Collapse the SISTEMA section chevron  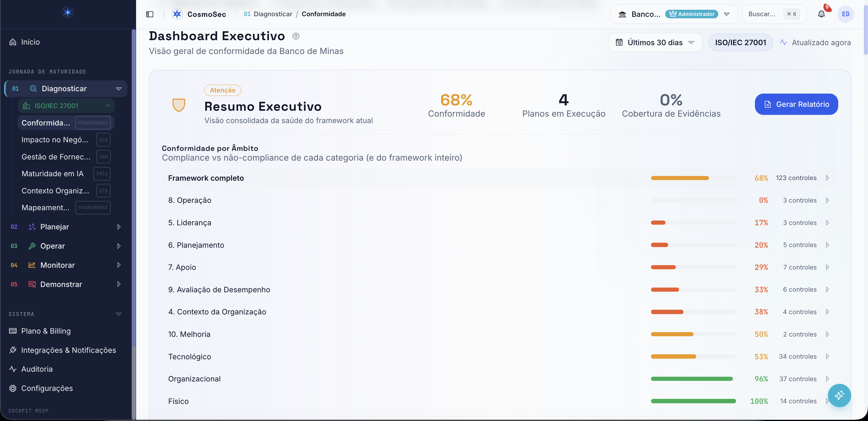tap(119, 314)
